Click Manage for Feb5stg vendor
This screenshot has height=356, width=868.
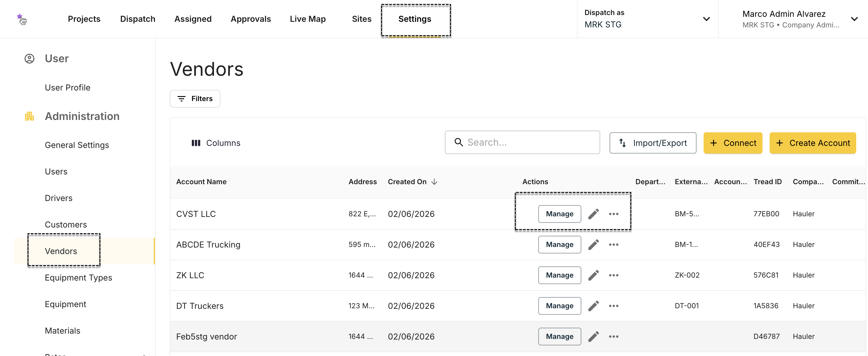click(559, 337)
